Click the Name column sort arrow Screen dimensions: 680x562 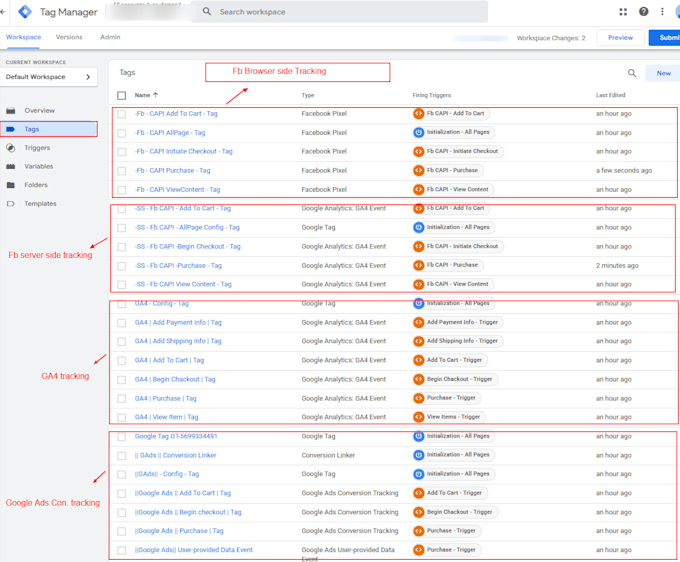click(x=156, y=95)
